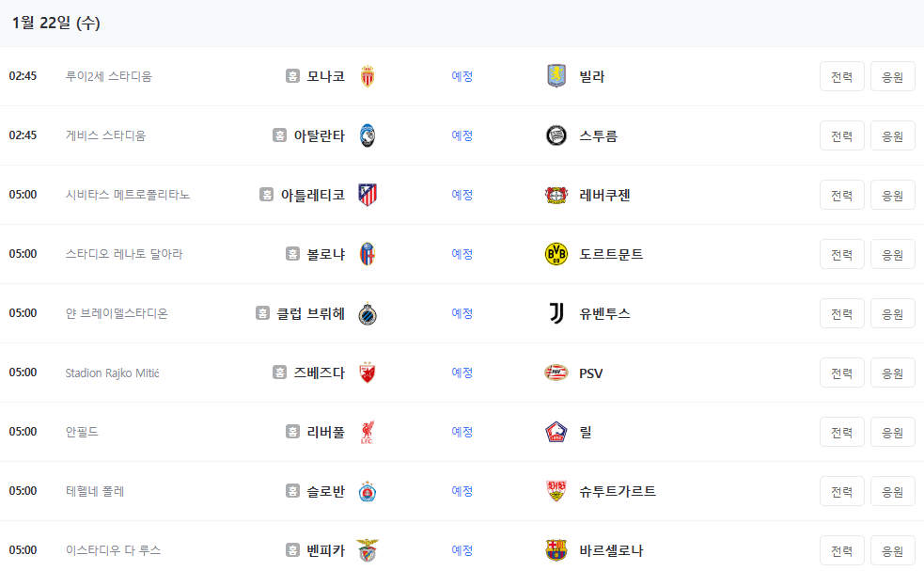Open the PSV team crest icon
Screen dimensions: 924x571
555,373
